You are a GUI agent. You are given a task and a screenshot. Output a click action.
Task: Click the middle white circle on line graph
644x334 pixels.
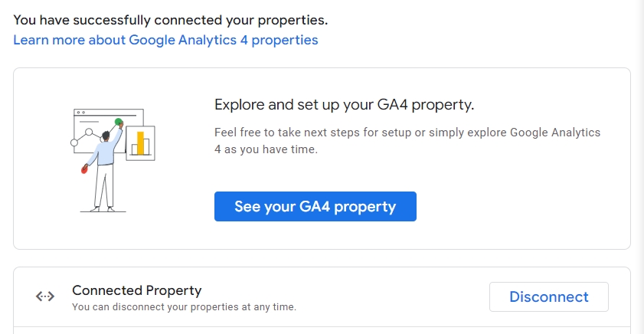pos(89,132)
